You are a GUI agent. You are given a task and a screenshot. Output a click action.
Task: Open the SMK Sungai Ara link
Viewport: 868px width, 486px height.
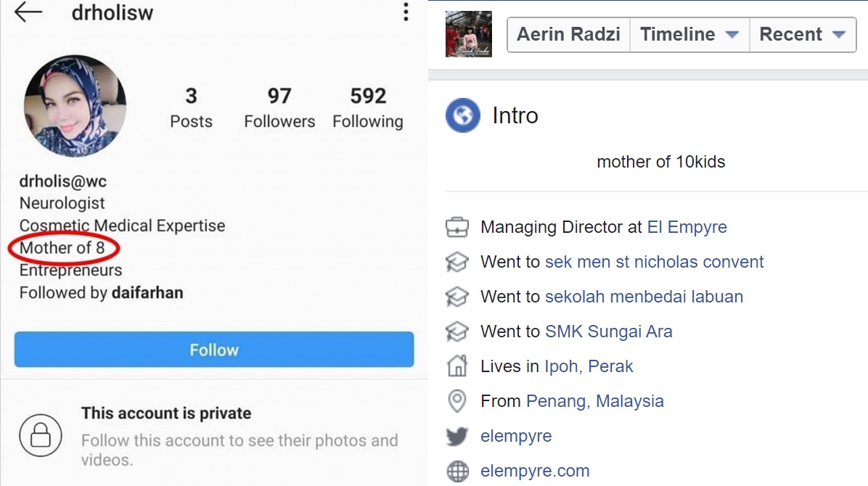[609, 331]
